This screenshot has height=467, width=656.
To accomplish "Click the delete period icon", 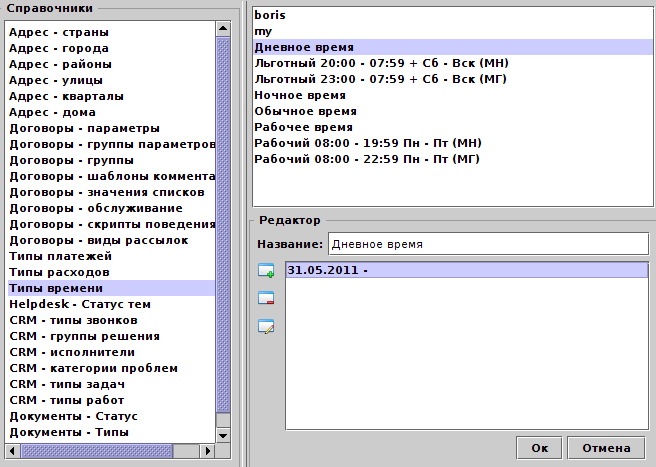I will tap(265, 298).
